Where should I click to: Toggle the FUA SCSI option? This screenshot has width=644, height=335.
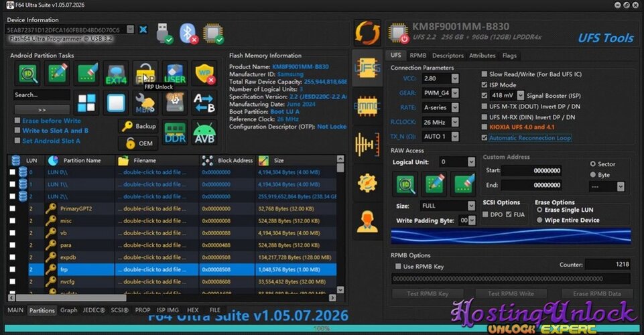[509, 214]
